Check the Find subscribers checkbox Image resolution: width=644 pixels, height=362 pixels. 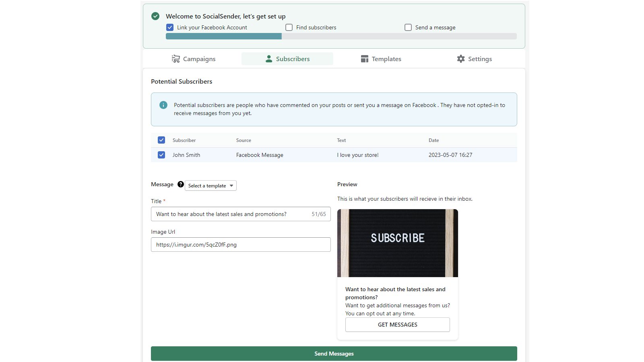289,27
